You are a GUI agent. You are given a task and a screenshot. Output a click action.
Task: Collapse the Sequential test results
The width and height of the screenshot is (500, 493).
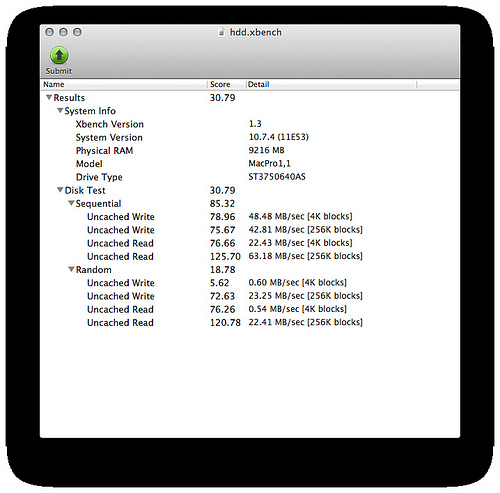click(x=71, y=203)
